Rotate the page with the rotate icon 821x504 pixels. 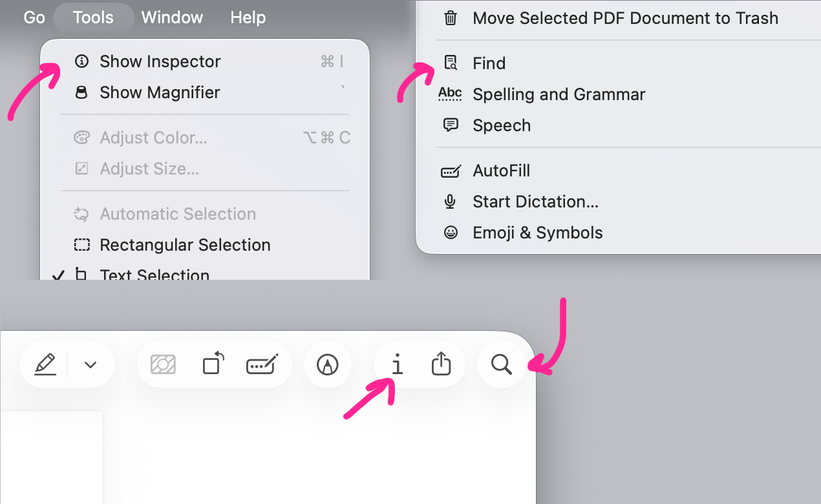pyautogui.click(x=213, y=364)
